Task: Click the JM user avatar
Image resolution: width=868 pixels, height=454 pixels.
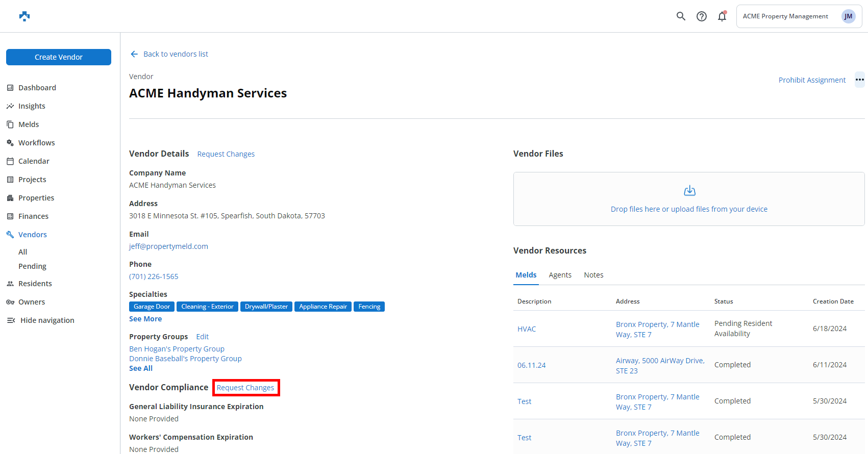Action: point(848,16)
